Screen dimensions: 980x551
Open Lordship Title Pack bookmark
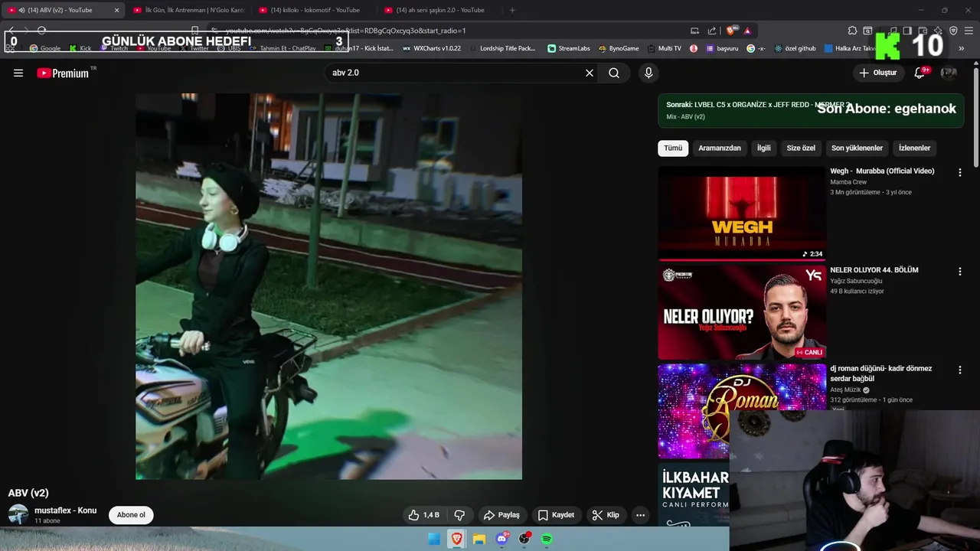(x=502, y=48)
